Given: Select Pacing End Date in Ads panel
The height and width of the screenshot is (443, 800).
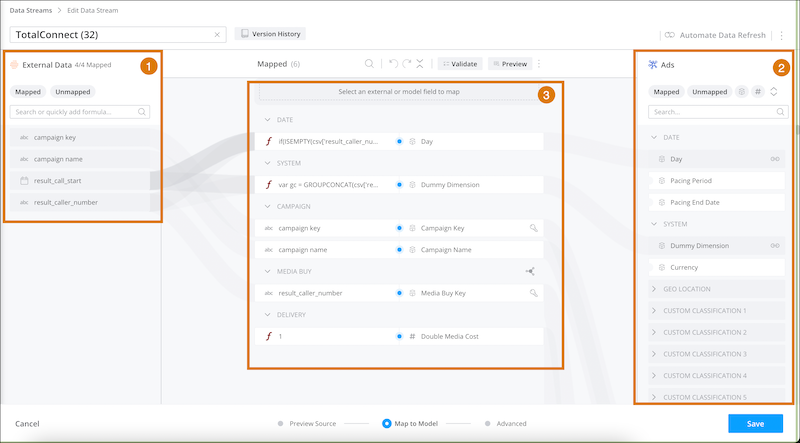Looking at the screenshot, I should [716, 203].
